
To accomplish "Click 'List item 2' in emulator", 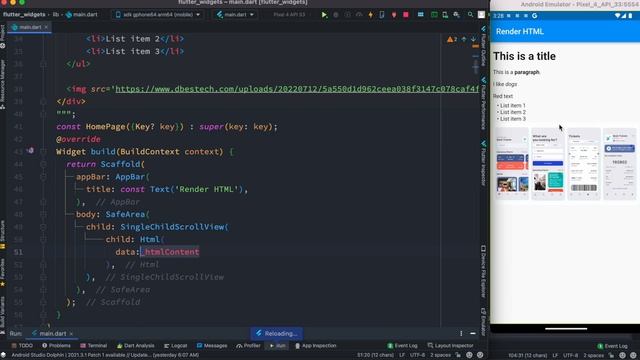I will pyautogui.click(x=513, y=112).
